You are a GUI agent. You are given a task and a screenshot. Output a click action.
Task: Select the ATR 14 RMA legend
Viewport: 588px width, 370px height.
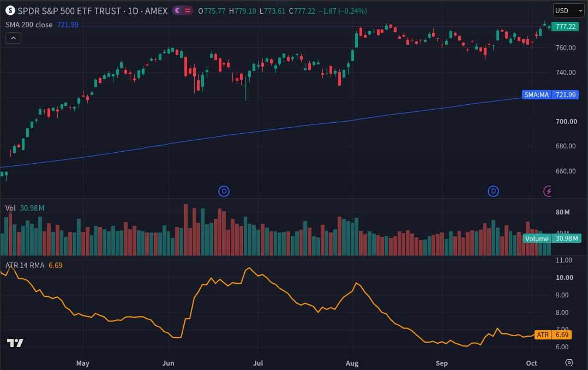click(25, 265)
